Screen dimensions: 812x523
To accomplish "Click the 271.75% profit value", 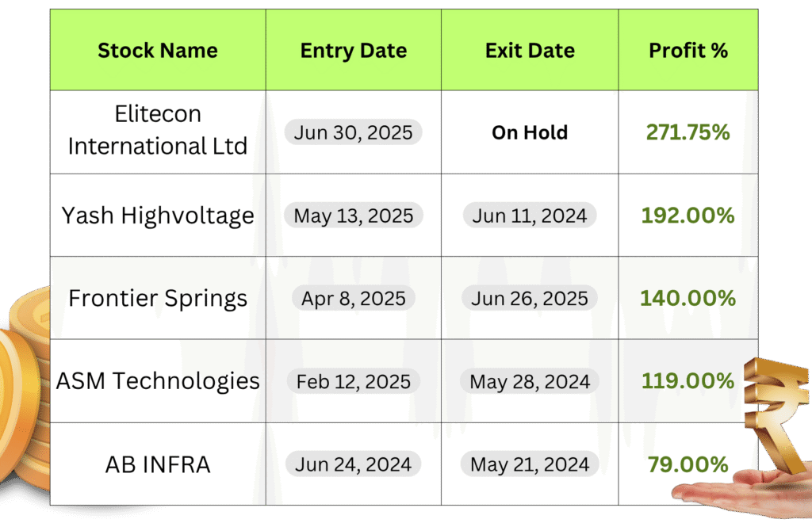I will coord(688,132).
